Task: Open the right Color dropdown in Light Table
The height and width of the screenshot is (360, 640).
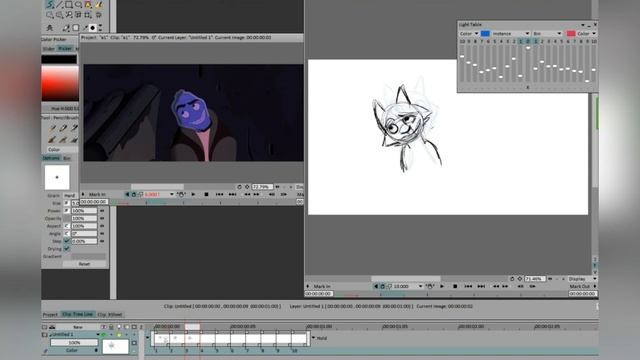Action: [x=587, y=33]
